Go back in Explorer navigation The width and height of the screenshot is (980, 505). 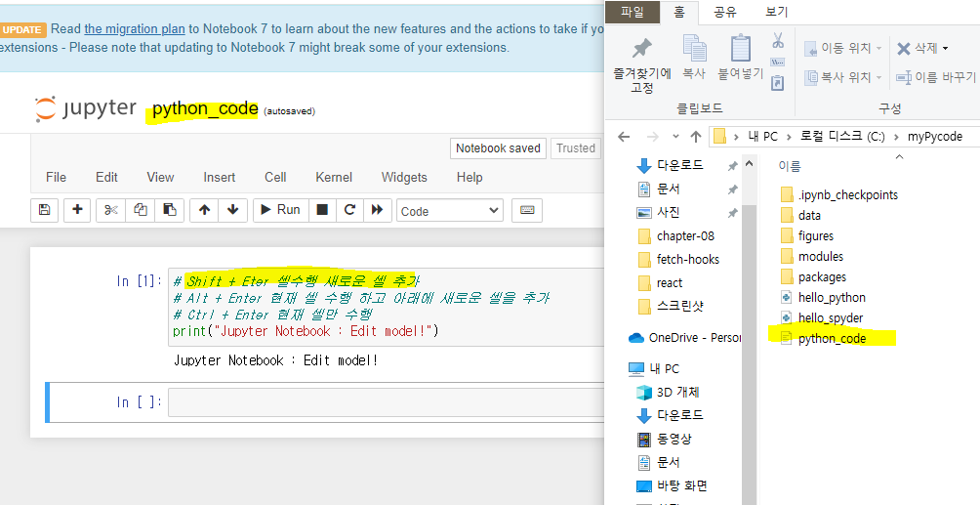(624, 137)
